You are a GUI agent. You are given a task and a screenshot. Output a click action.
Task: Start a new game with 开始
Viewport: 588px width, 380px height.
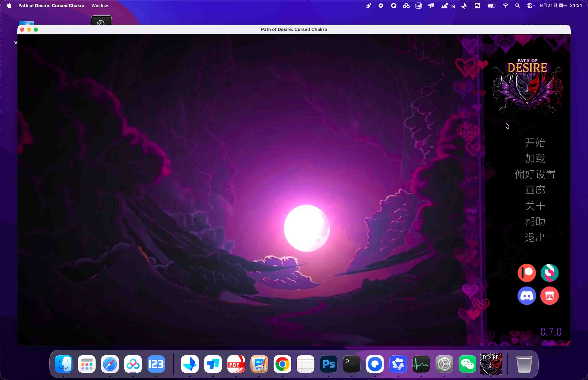[x=535, y=142]
